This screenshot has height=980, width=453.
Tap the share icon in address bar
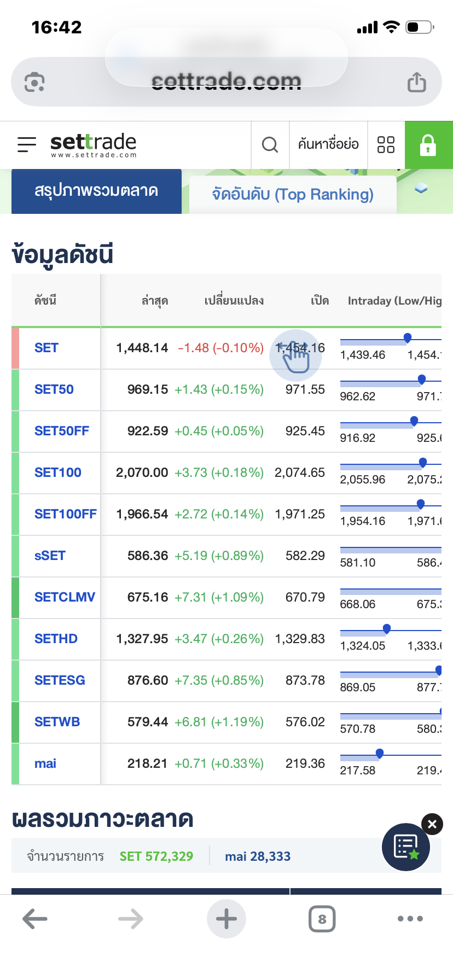(x=416, y=83)
